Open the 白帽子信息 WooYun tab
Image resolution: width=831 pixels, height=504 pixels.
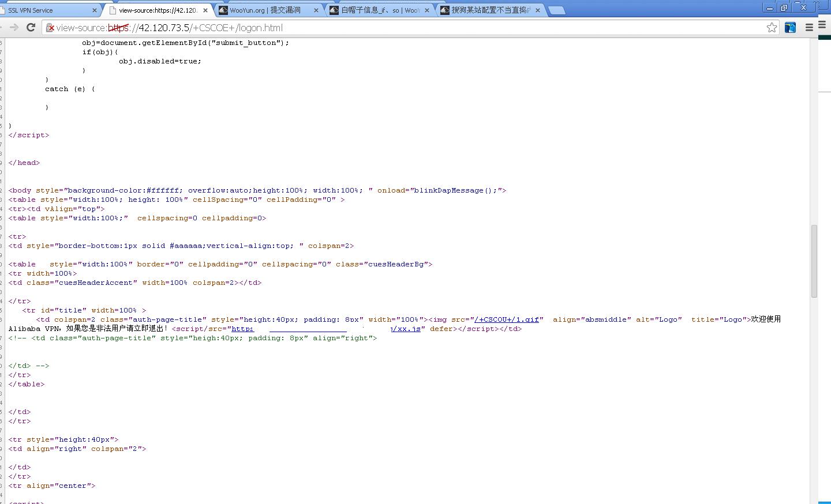coord(379,10)
